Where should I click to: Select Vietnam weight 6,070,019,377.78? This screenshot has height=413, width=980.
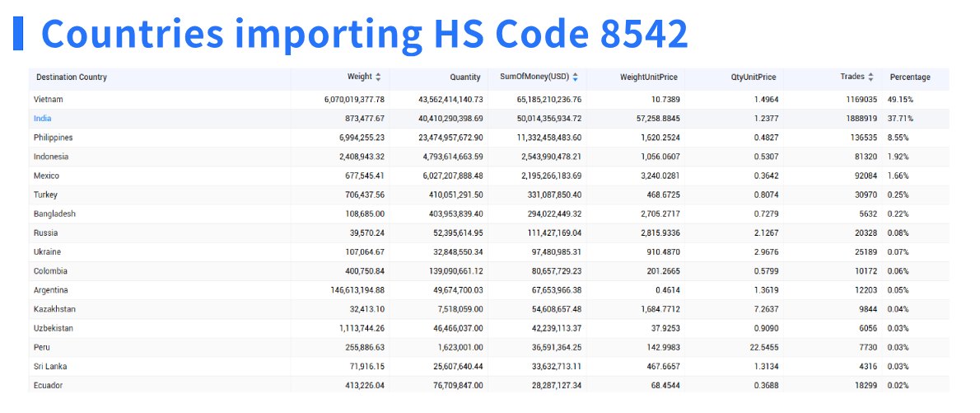354,100
